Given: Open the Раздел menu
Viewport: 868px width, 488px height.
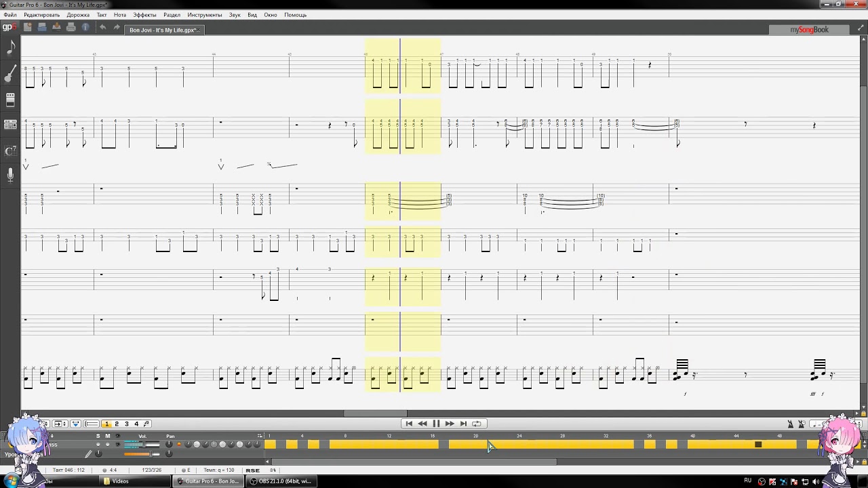Looking at the screenshot, I should [172, 14].
